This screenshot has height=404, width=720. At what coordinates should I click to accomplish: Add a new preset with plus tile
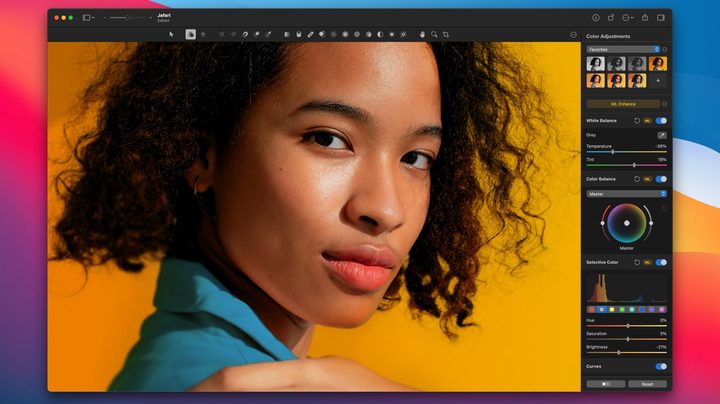point(658,81)
